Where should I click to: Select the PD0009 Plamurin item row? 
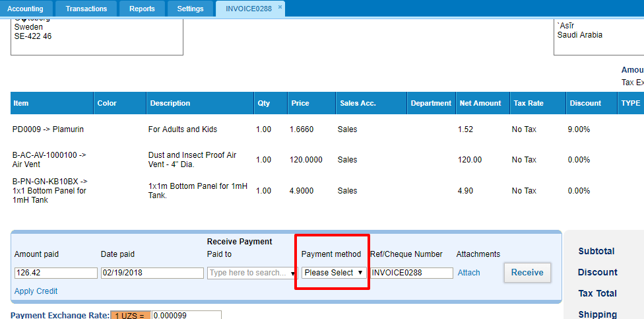coord(48,129)
